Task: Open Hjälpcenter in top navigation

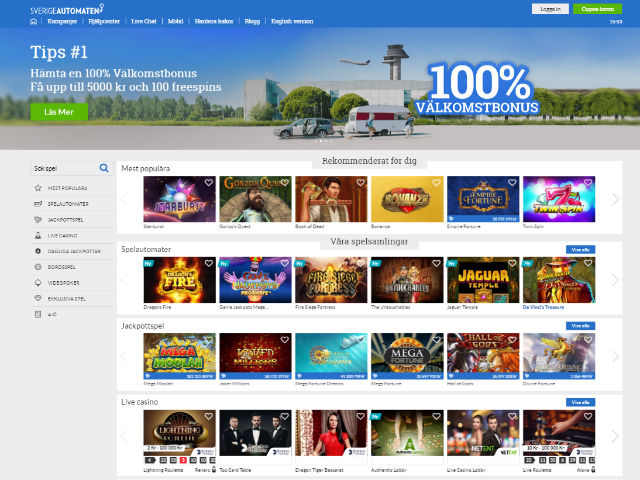Action: point(104,21)
